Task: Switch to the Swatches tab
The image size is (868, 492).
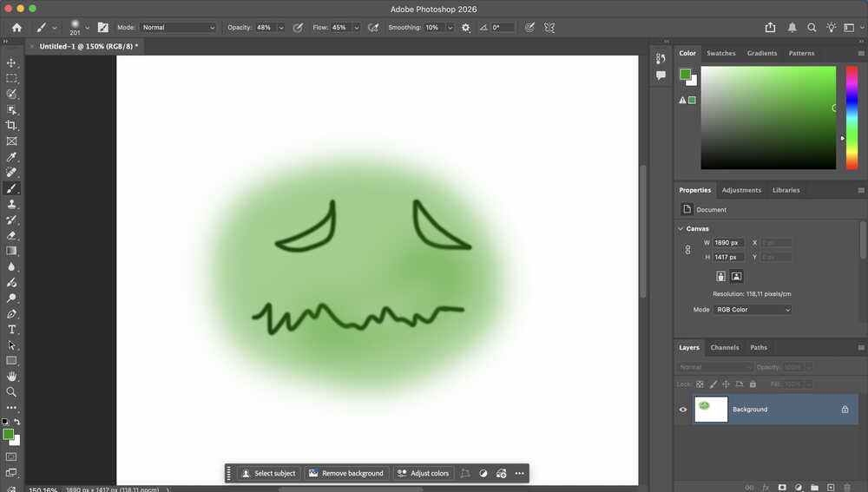Action: pos(720,53)
